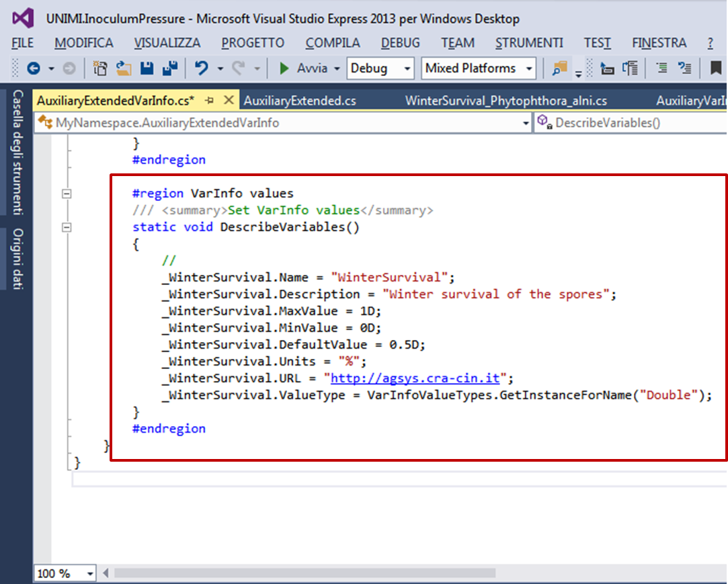This screenshot has width=728, height=584.
Task: Collapse the VarInfo values region
Action: tap(67, 194)
